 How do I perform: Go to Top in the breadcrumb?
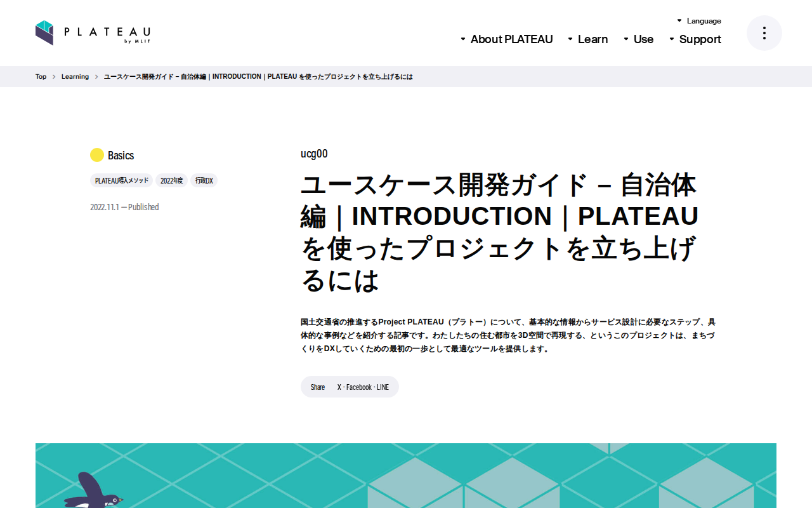[x=41, y=77]
